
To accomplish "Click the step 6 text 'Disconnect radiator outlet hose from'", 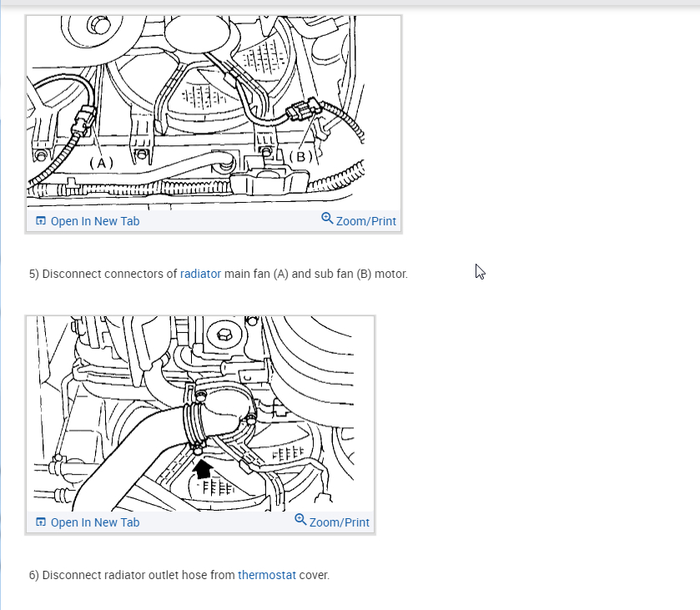I will tap(138, 575).
